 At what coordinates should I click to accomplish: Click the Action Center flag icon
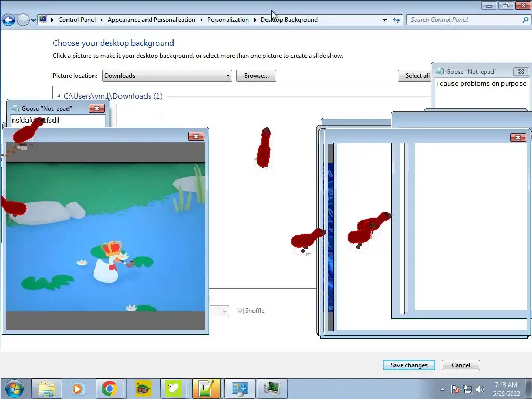point(455,389)
